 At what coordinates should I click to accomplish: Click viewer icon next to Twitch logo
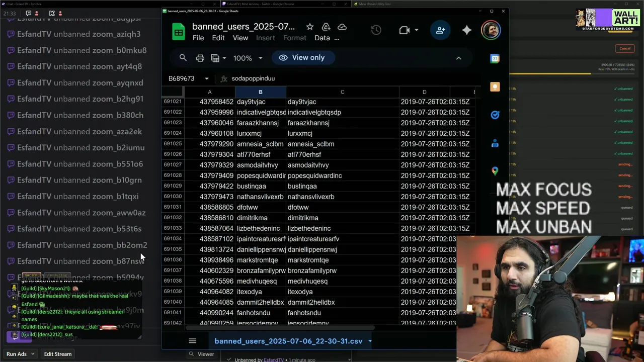(x=37, y=13)
